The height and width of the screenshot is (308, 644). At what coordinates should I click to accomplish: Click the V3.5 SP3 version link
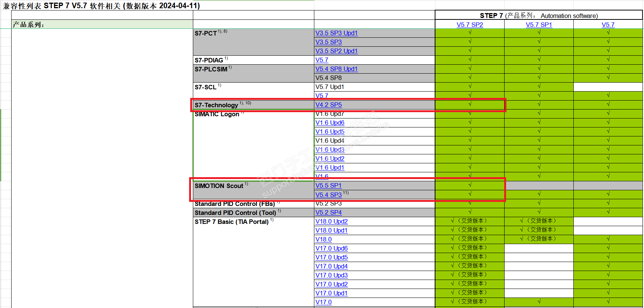click(x=329, y=42)
